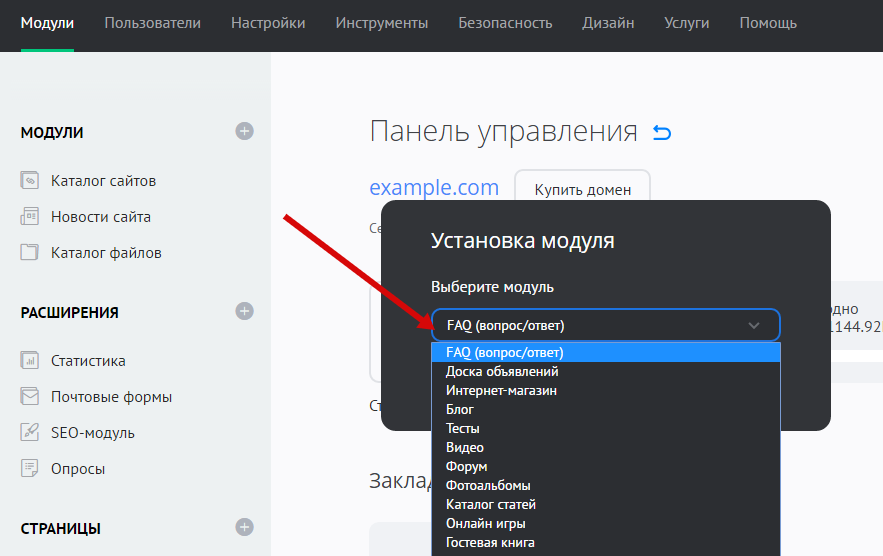Select Форум in the dropdown list
This screenshot has width=883, height=556.
467,467
